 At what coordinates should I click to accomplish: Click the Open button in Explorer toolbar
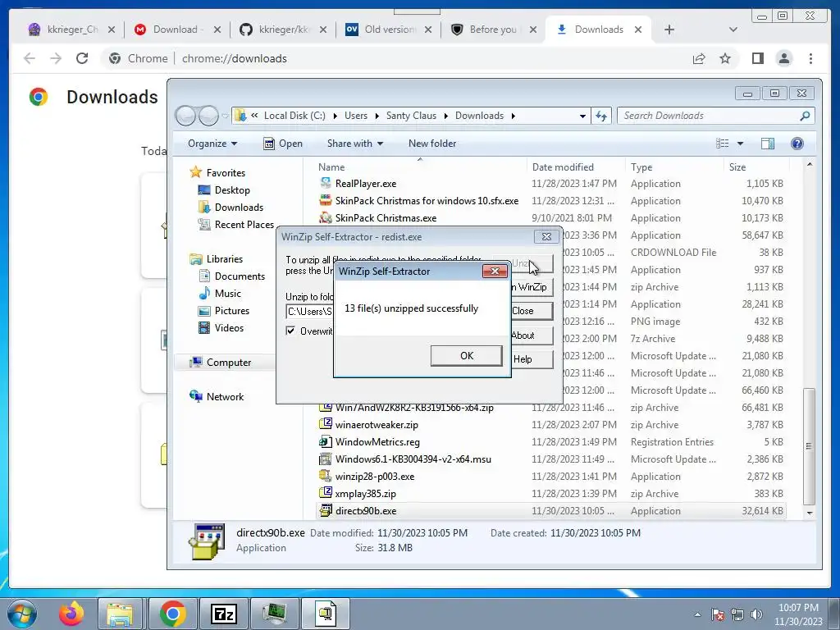[283, 144]
